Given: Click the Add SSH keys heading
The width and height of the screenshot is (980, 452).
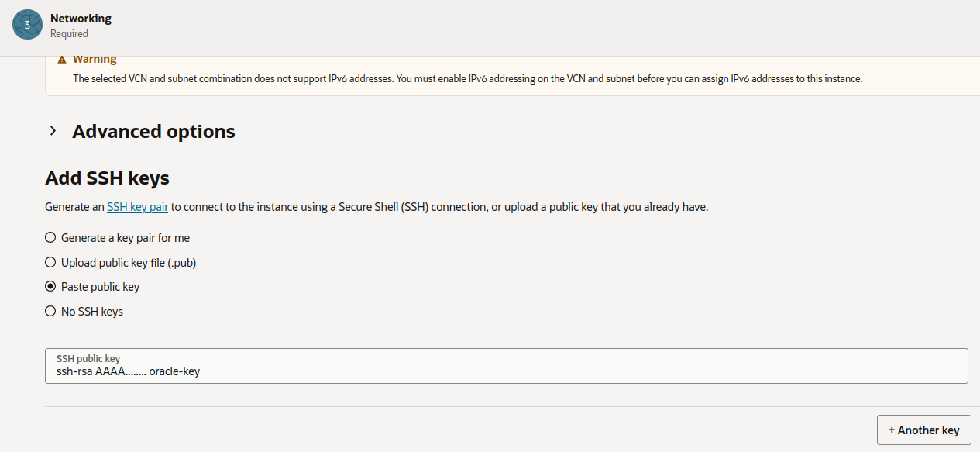Looking at the screenshot, I should pyautogui.click(x=106, y=178).
